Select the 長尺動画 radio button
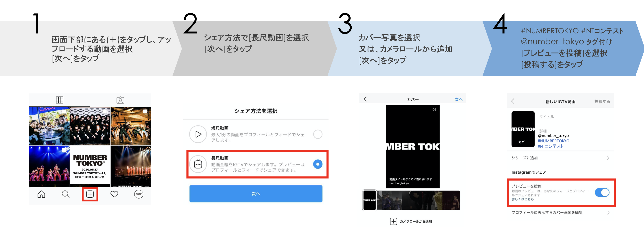644x234 pixels. point(318,164)
